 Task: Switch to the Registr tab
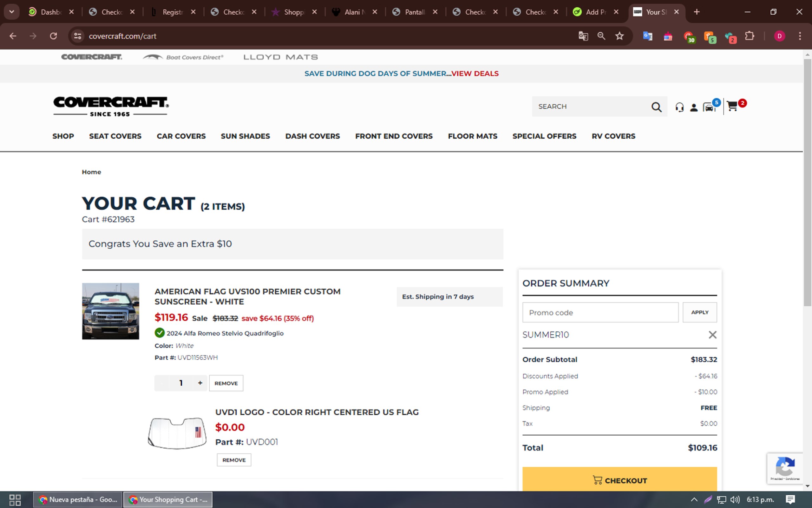tap(173, 12)
